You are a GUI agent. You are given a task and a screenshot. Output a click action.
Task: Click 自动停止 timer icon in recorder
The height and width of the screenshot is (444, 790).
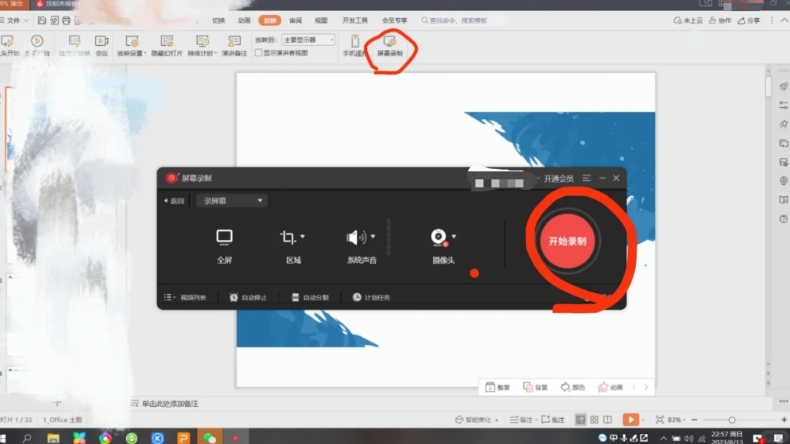tap(249, 297)
